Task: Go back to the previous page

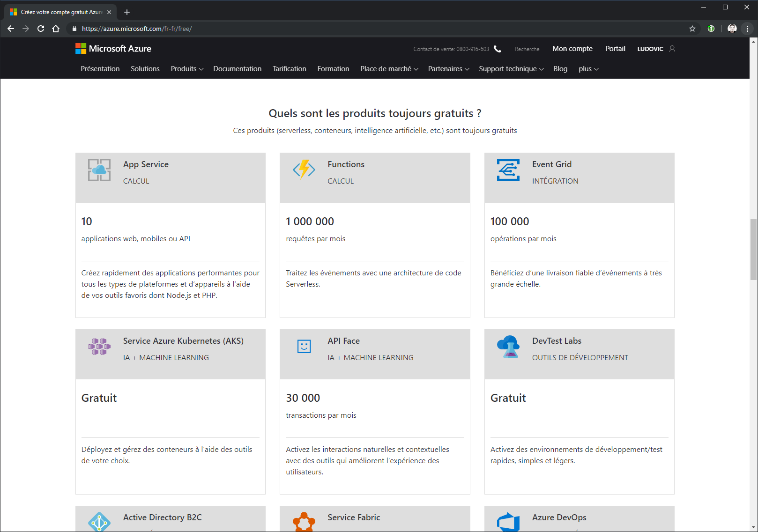Action: point(11,29)
